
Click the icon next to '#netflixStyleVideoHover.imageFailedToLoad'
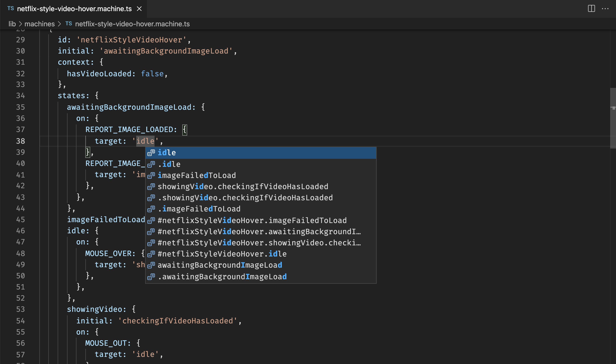151,220
